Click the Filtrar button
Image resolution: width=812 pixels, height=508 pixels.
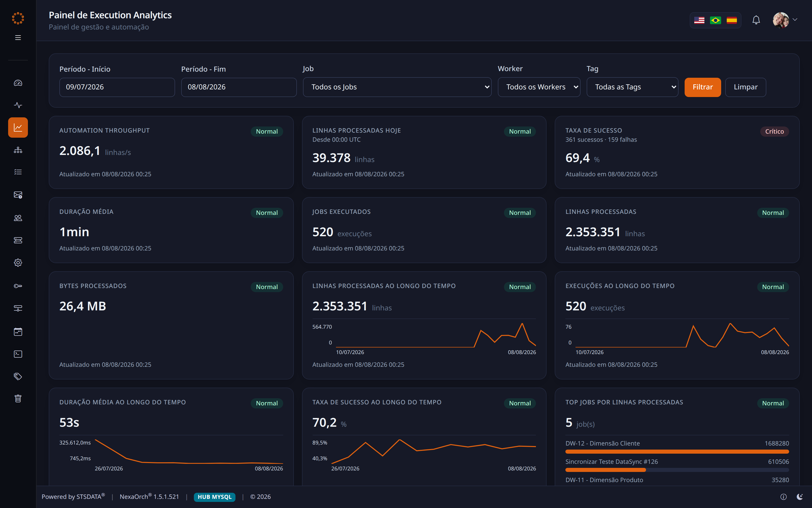(x=703, y=87)
